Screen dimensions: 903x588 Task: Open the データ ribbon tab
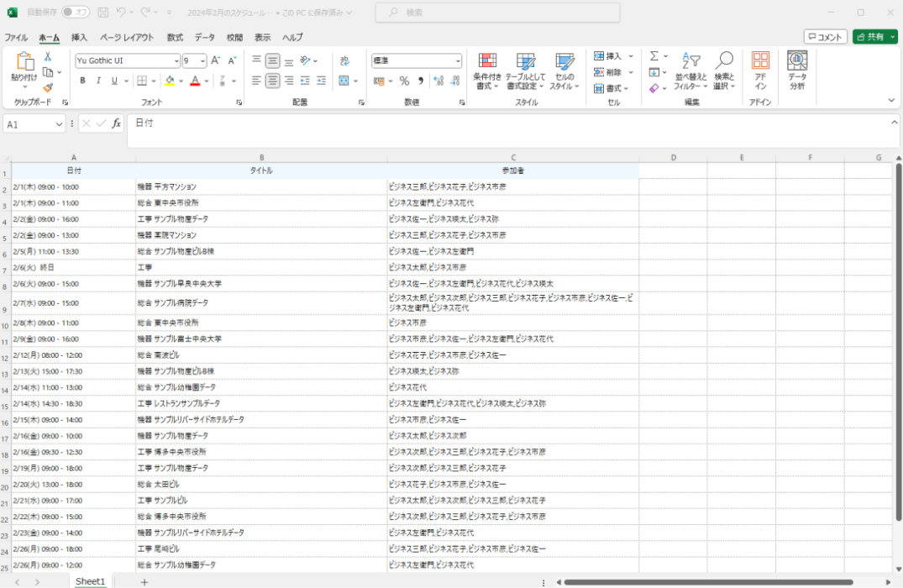(204, 38)
